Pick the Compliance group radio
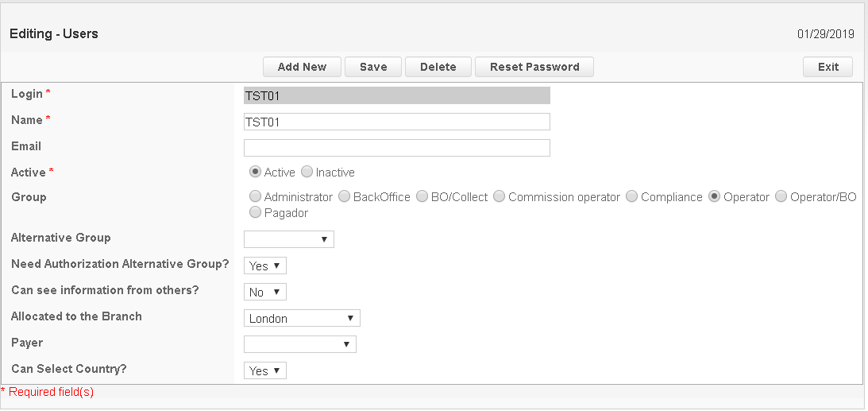Image resolution: width=868 pixels, height=411 pixels. (x=632, y=196)
